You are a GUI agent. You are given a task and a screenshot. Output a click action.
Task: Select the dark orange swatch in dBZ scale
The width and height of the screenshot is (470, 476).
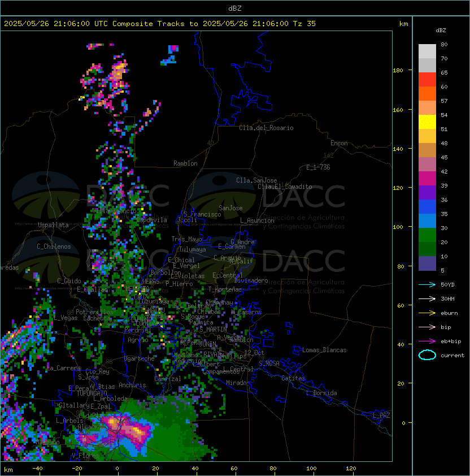427,93
